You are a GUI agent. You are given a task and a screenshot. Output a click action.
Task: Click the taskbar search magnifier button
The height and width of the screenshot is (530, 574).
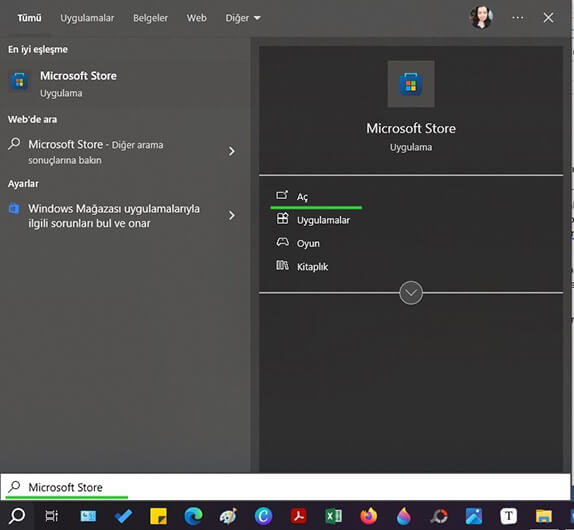coord(17,516)
